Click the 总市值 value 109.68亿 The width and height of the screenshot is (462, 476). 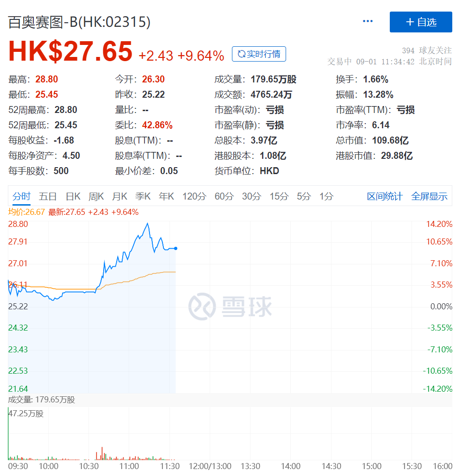(390, 140)
